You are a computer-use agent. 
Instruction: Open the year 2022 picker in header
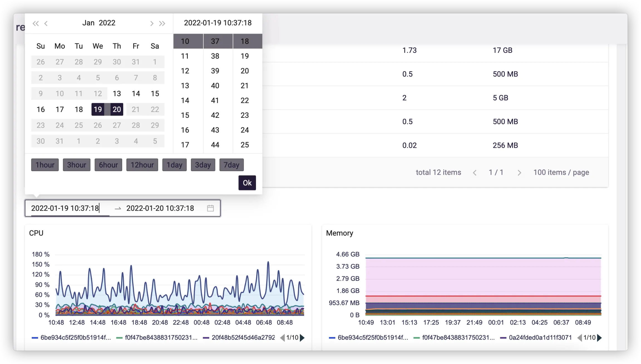pyautogui.click(x=107, y=23)
